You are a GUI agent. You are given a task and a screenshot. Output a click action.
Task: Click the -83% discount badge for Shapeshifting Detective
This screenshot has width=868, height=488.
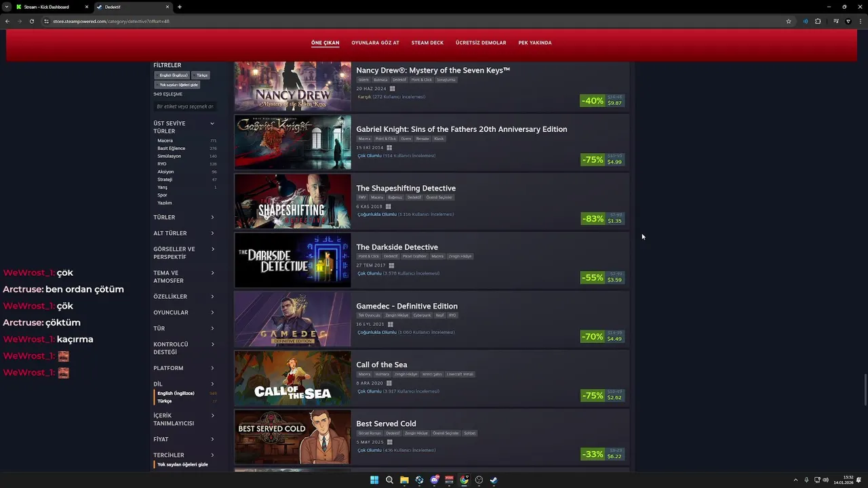[x=593, y=218]
